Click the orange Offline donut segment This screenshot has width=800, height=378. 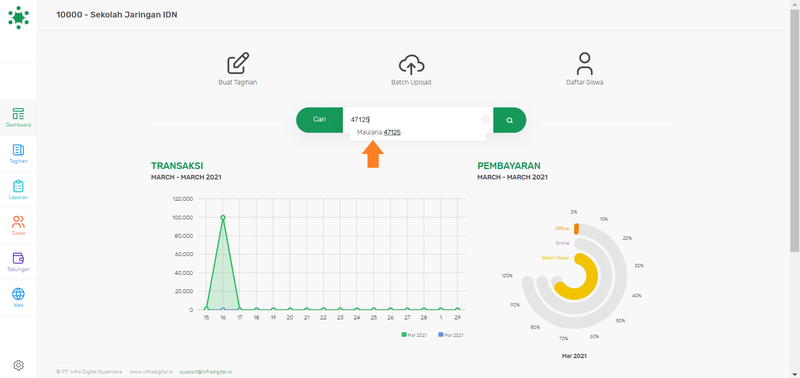(x=576, y=229)
